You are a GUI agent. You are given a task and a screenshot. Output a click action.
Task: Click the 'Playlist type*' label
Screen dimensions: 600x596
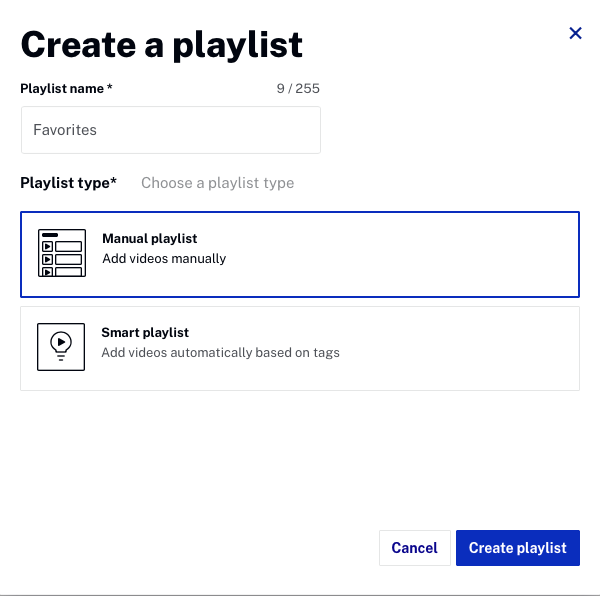click(x=68, y=183)
